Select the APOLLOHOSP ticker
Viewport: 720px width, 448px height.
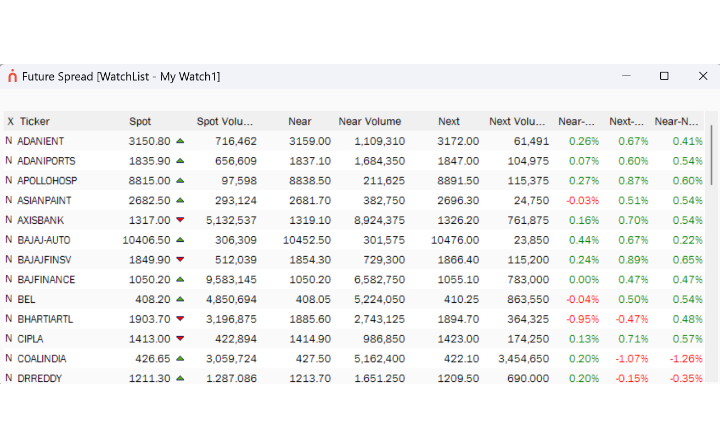[x=47, y=180]
